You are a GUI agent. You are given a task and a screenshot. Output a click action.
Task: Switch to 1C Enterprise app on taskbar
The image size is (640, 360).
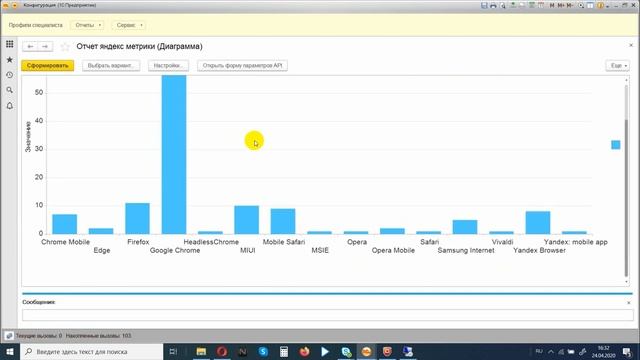[x=367, y=351]
